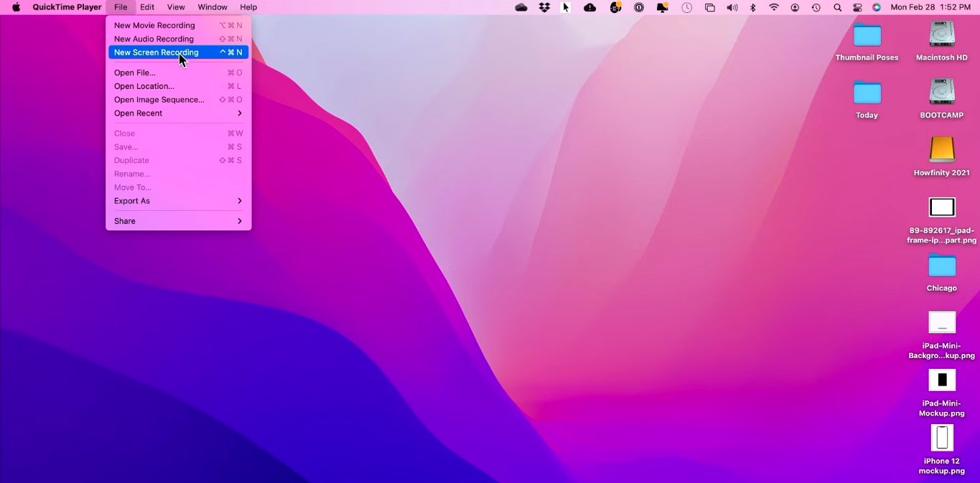Open Time Machine menu bar icon
The width and height of the screenshot is (980, 483).
[x=816, y=7]
